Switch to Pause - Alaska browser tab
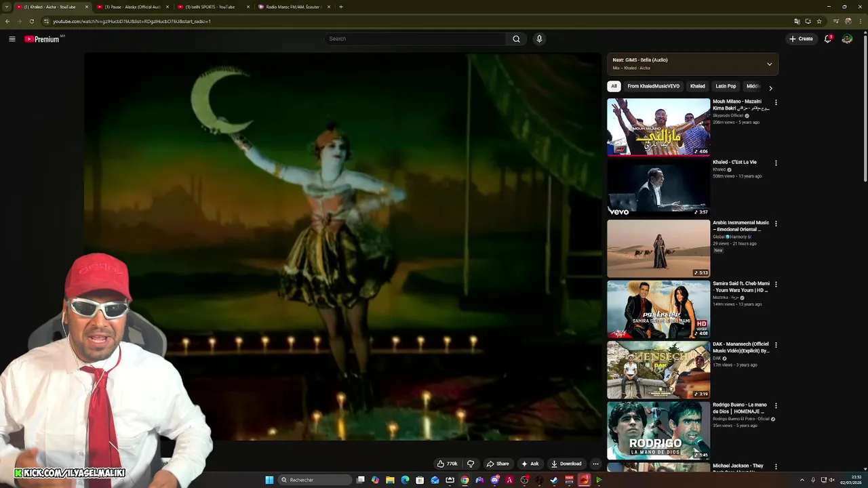 point(132,7)
